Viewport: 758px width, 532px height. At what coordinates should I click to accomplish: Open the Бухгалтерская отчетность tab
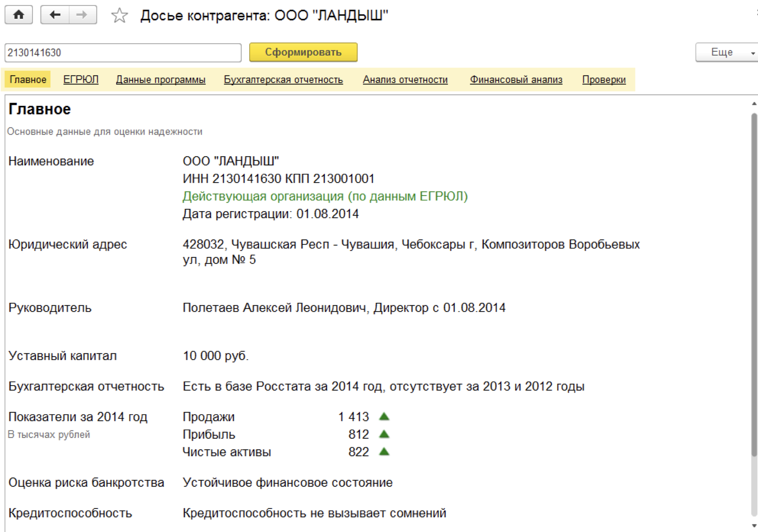pos(283,80)
